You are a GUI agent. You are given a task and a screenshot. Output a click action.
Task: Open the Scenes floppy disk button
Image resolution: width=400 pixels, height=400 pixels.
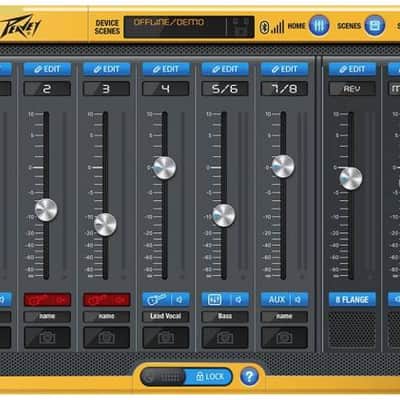pos(375,26)
